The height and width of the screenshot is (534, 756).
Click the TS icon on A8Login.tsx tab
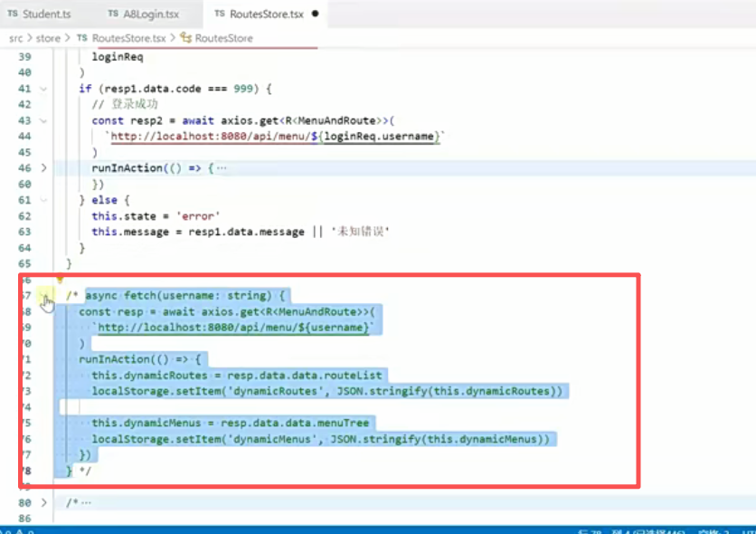pos(113,14)
